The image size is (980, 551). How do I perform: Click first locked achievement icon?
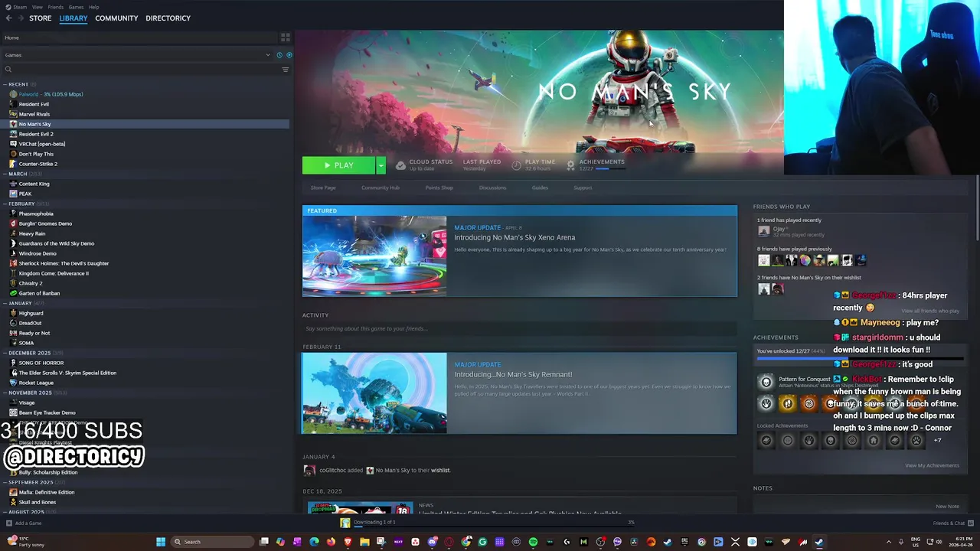[766, 441]
